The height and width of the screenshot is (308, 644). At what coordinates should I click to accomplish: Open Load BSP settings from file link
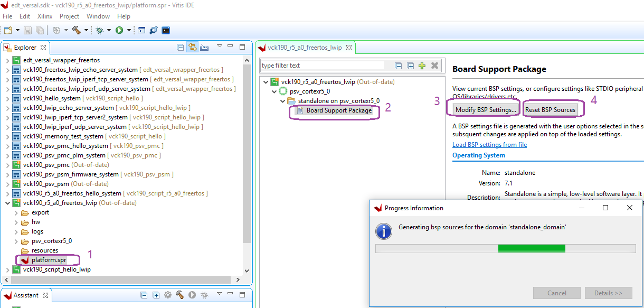[x=489, y=145]
